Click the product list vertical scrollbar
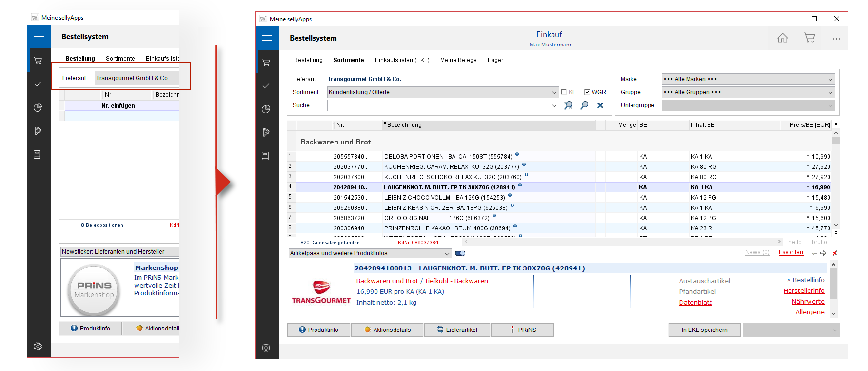 836,181
